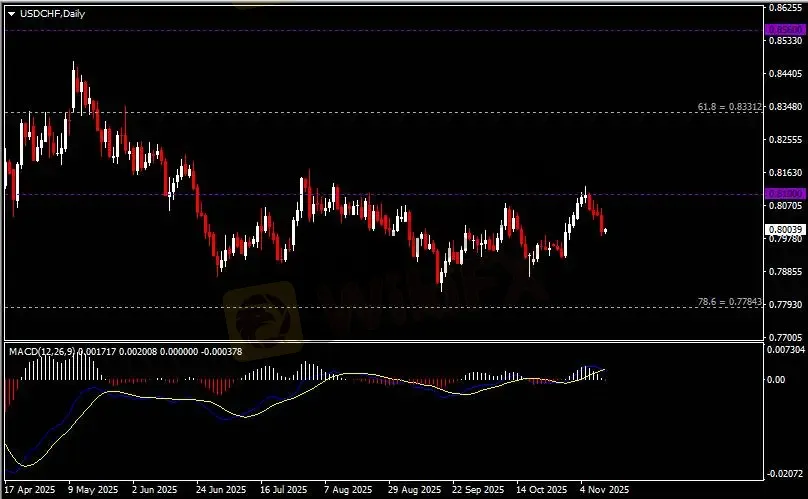The height and width of the screenshot is (499, 808).
Task: Click the 0.00 MACD zero level value
Action: (x=776, y=379)
